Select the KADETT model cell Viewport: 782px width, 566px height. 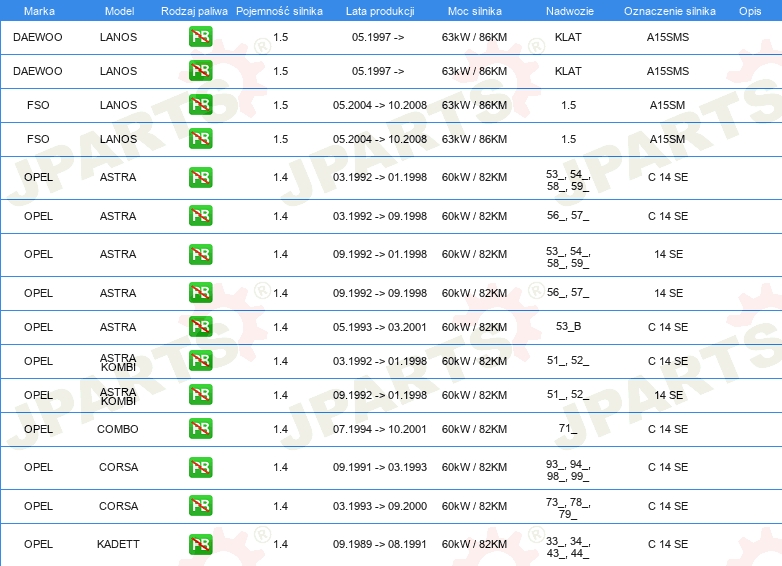click(118, 544)
